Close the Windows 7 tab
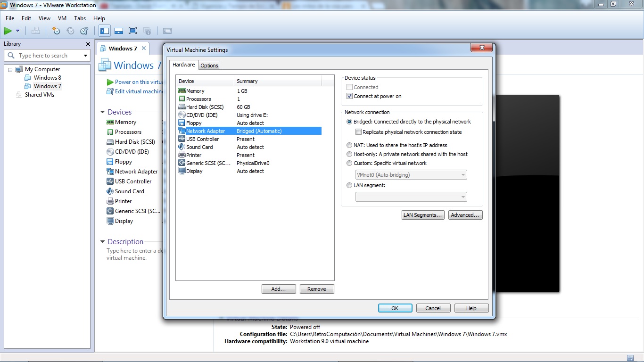This screenshot has width=644, height=362. pos(144,48)
